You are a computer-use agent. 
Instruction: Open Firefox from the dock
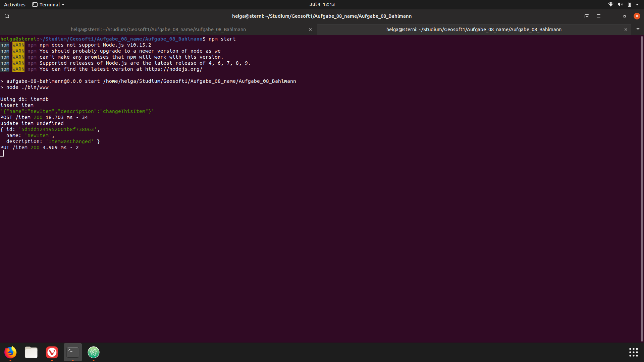click(x=10, y=352)
